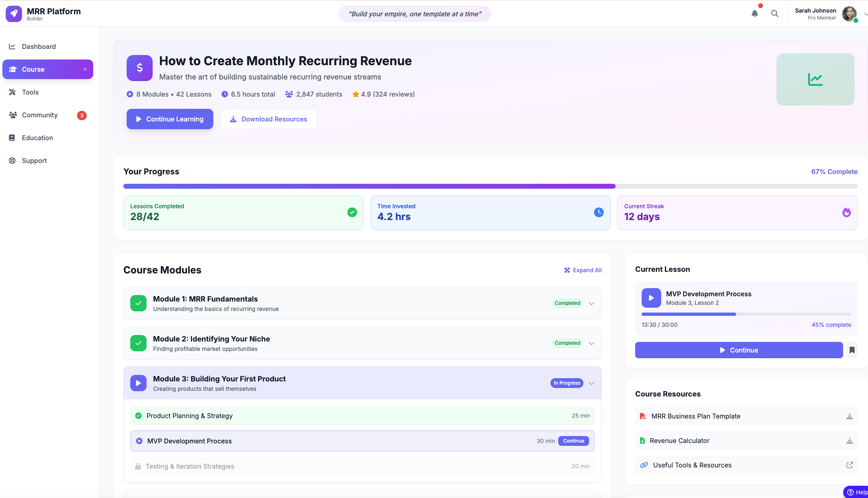Open the Sarah Johnson profile avatar
868x498 pixels.
point(849,14)
